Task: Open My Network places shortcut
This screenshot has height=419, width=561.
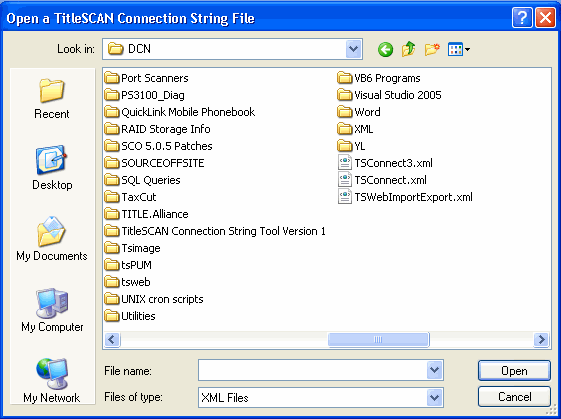Action: click(52, 380)
